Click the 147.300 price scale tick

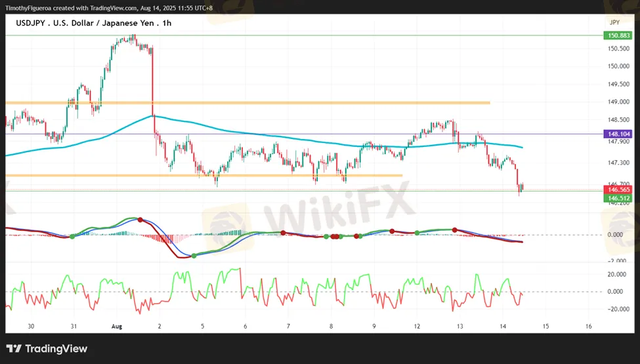tap(618, 163)
